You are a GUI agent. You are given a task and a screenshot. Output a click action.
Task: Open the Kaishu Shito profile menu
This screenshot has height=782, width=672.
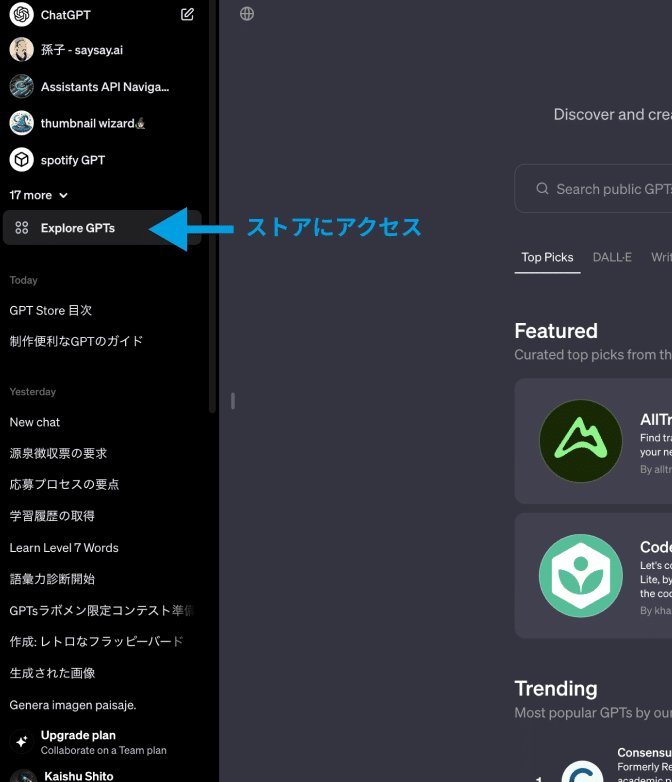click(78, 775)
